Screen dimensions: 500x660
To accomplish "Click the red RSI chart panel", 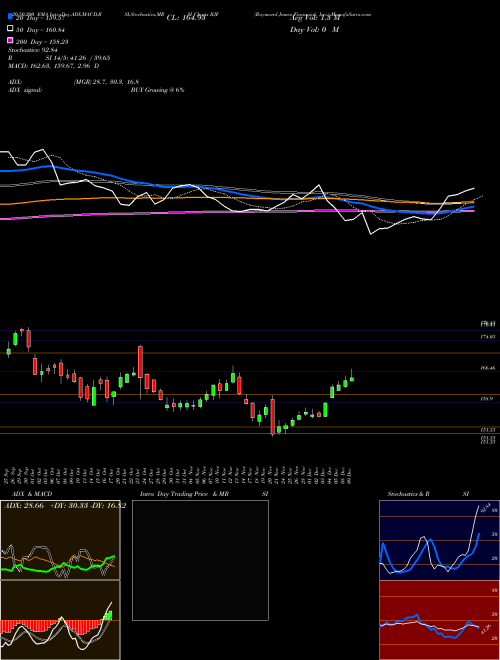I will click(x=439, y=620).
